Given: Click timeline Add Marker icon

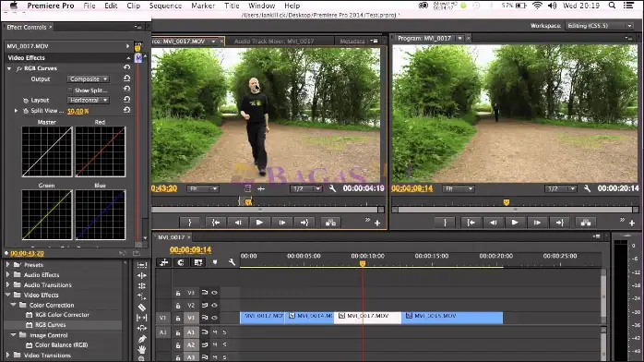Looking at the screenshot, I should point(215,262).
